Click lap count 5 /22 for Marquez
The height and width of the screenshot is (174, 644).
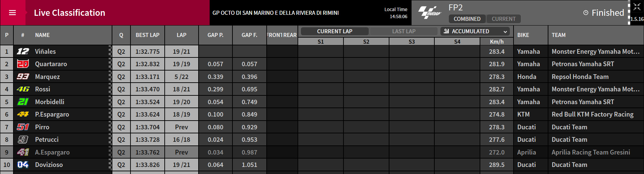pos(181,77)
